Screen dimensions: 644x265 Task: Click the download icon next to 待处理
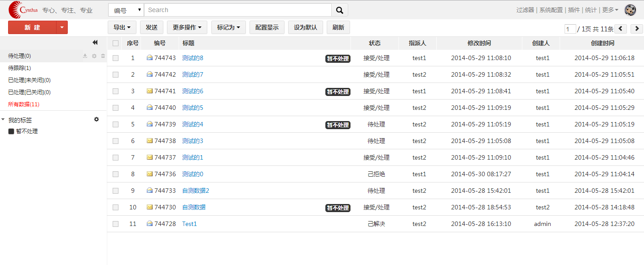point(85,56)
